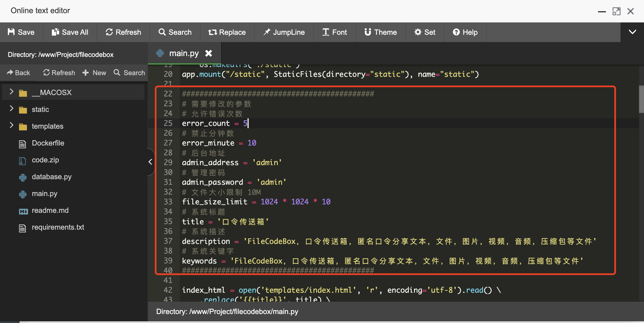Image resolution: width=644 pixels, height=323 pixels.
Task: Click the keywords variable line
Action: click(383, 261)
